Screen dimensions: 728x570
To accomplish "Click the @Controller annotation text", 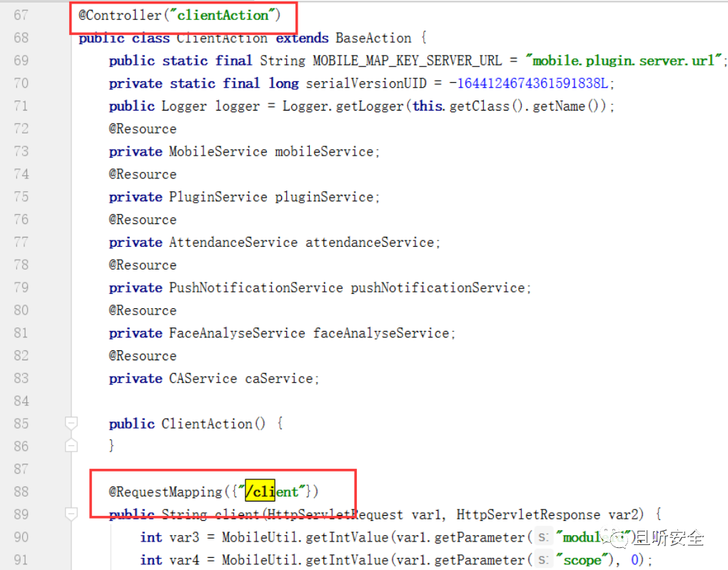I will tap(120, 15).
